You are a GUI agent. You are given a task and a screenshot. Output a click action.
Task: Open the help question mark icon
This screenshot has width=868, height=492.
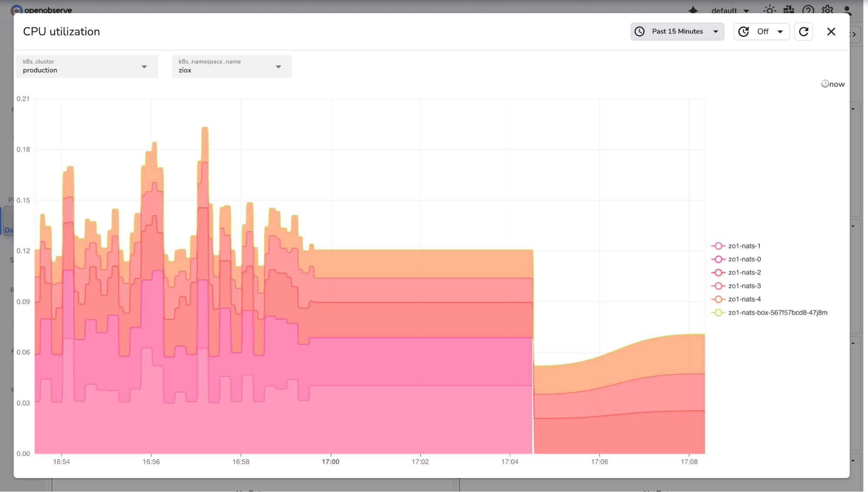click(808, 9)
